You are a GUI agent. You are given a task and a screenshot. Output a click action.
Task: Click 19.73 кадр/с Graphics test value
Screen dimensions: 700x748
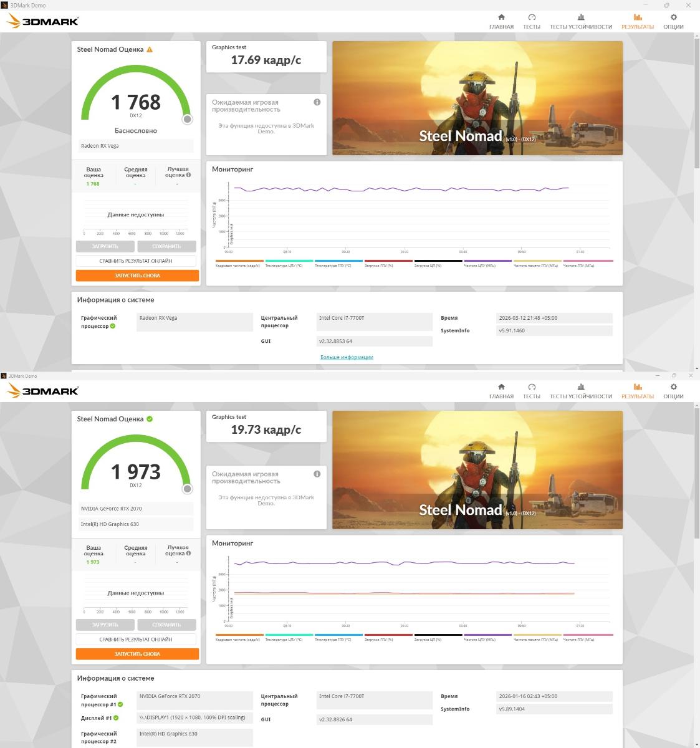(266, 429)
